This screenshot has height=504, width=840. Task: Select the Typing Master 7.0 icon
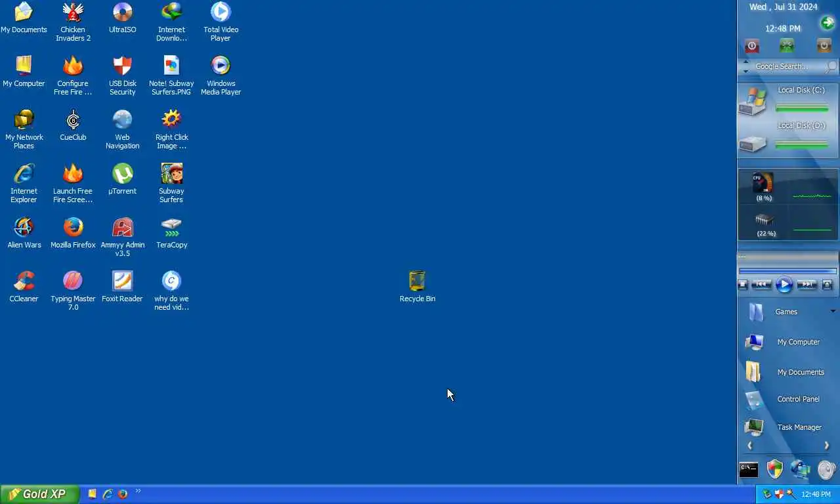pos(73,291)
